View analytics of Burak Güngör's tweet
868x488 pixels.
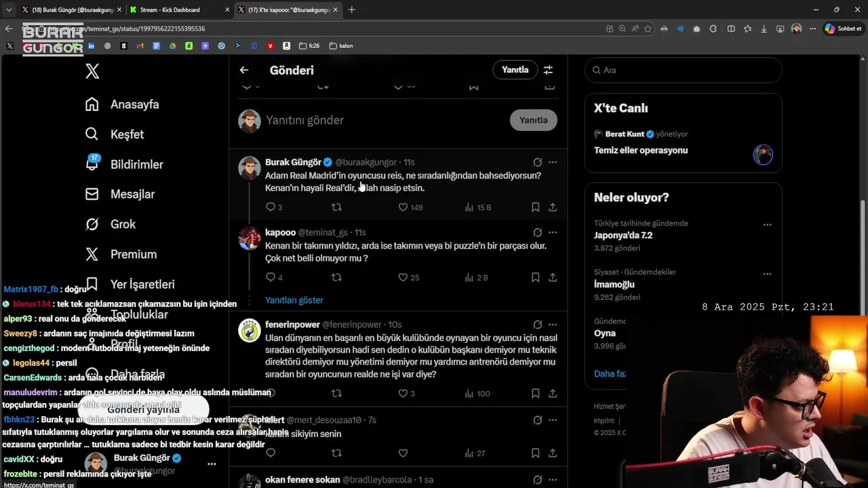469,207
